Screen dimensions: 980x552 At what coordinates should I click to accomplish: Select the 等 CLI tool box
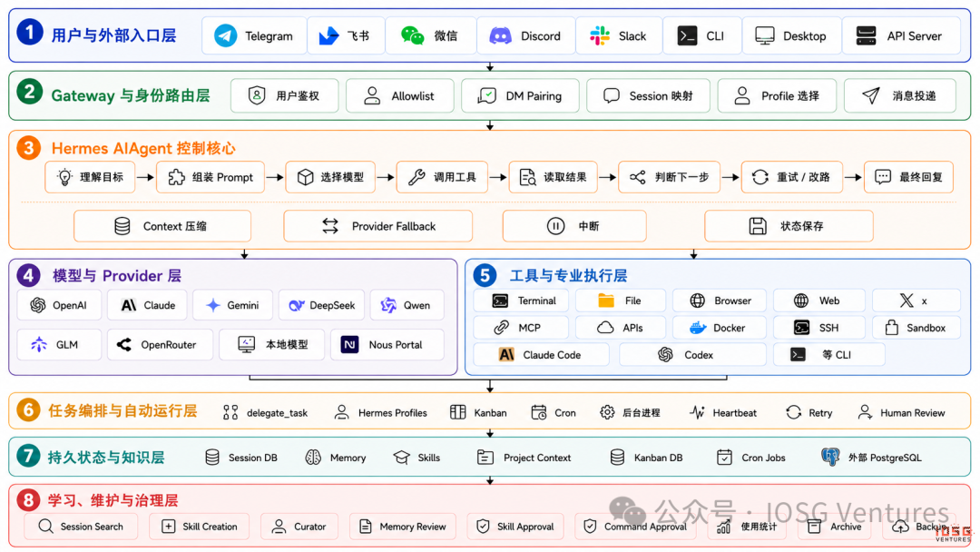click(829, 354)
